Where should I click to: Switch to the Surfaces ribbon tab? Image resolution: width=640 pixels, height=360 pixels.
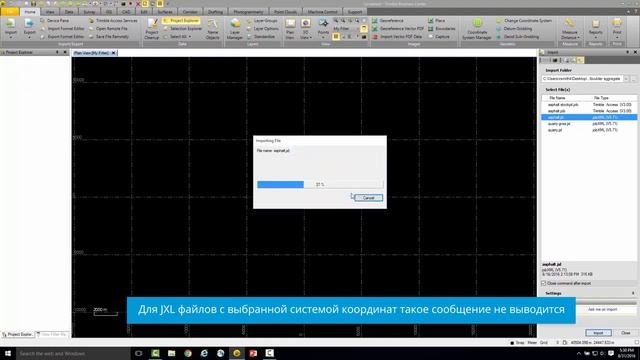click(x=165, y=12)
